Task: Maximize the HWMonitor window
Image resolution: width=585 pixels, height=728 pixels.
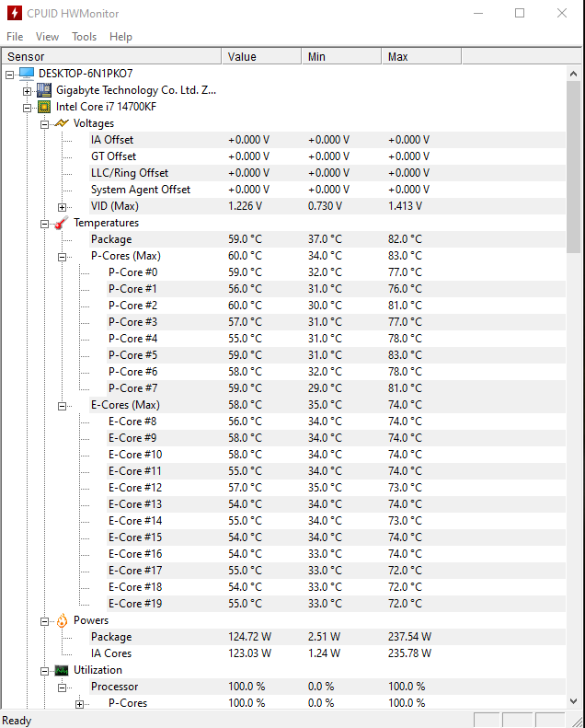Action: pyautogui.click(x=520, y=13)
